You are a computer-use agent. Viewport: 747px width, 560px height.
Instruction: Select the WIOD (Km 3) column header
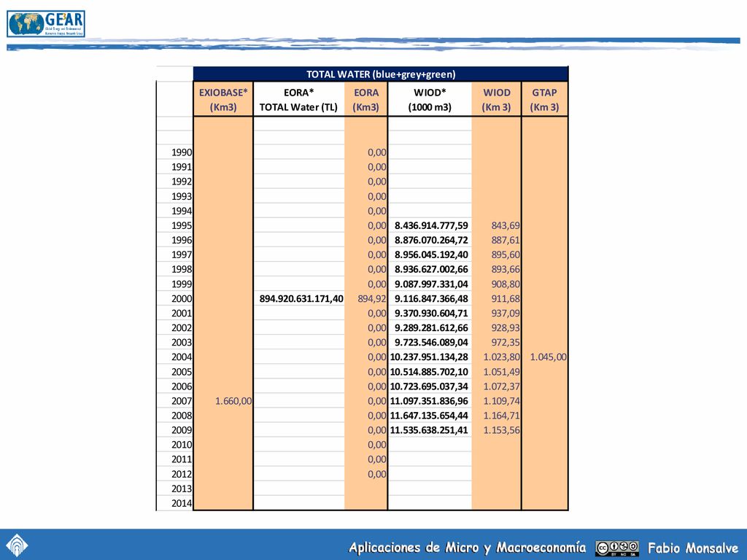point(496,99)
